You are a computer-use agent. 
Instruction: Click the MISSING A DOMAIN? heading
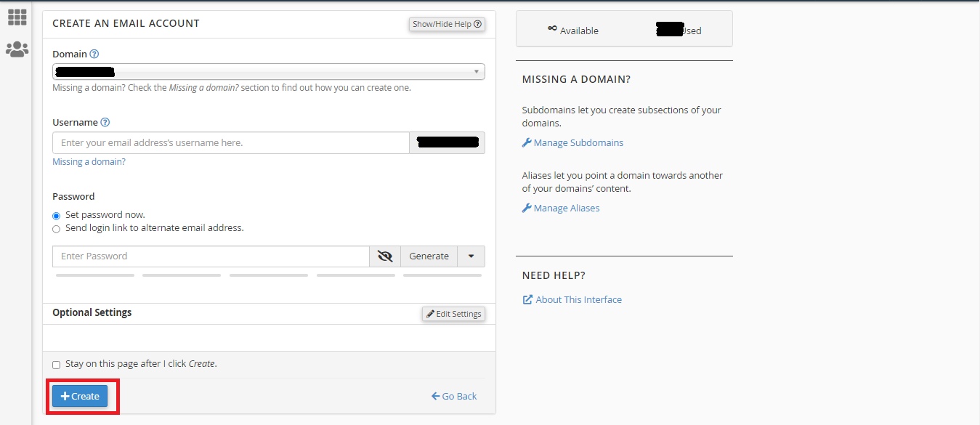pyautogui.click(x=577, y=79)
